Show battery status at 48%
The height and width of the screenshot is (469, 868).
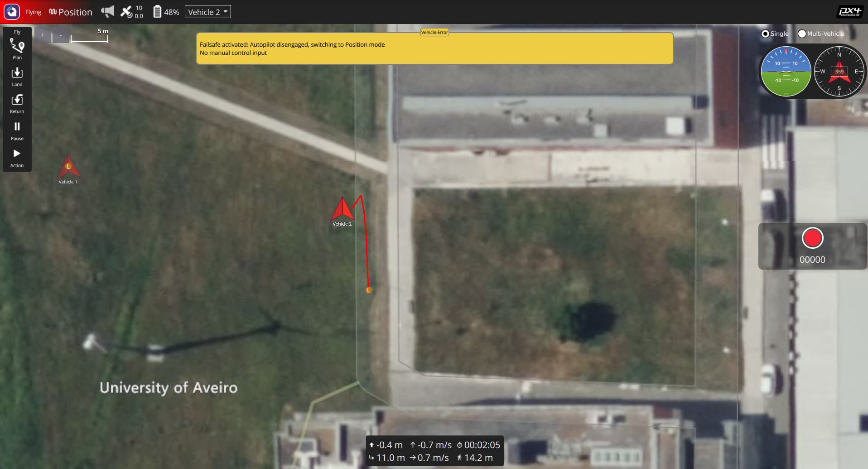tap(166, 12)
